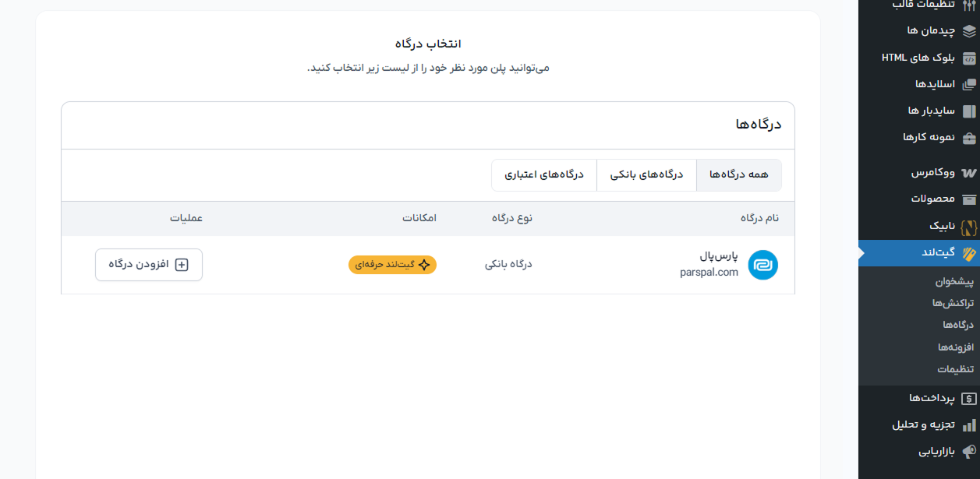Click the بازاریابی megaphone icon
The width and height of the screenshot is (980, 479).
969,450
